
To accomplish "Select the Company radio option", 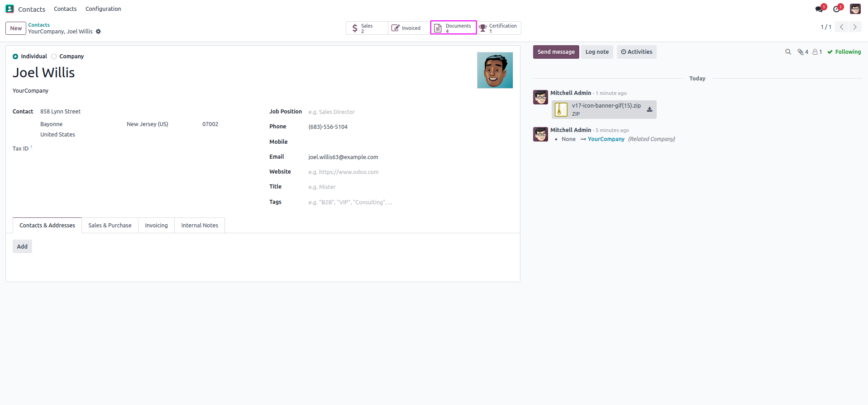I will (54, 57).
